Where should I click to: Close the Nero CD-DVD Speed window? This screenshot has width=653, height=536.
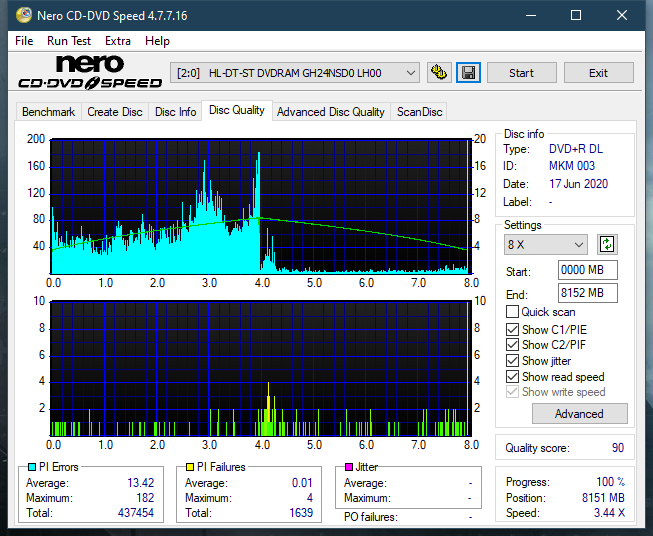click(622, 15)
